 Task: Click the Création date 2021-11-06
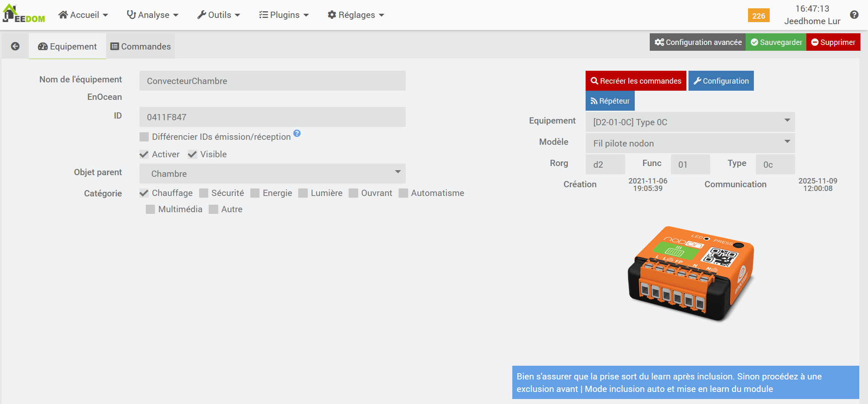coord(648,185)
